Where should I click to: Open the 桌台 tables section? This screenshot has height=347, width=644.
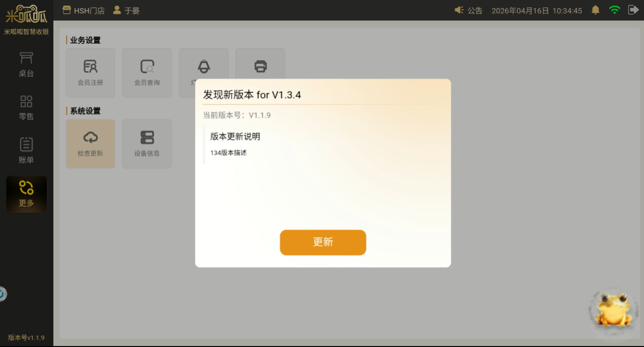(26, 65)
